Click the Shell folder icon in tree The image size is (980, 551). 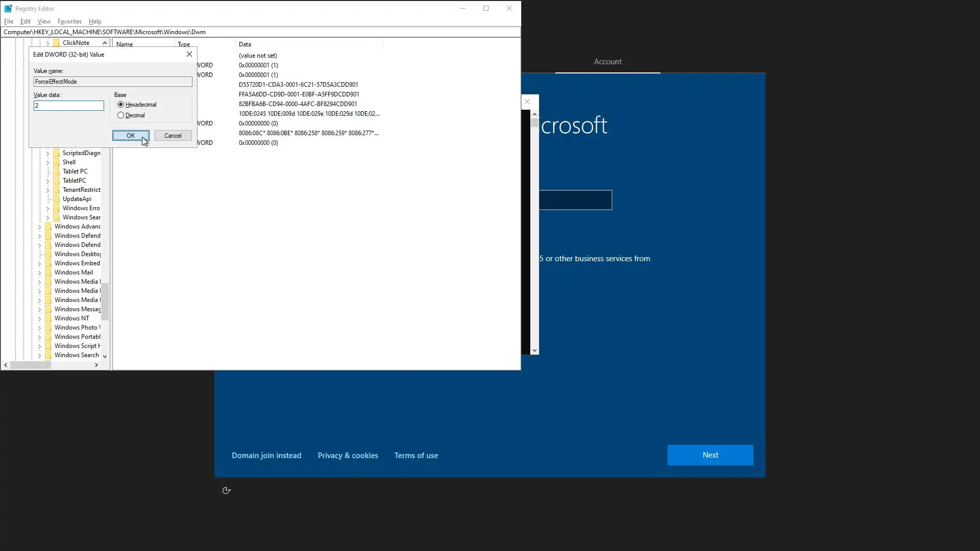[57, 162]
